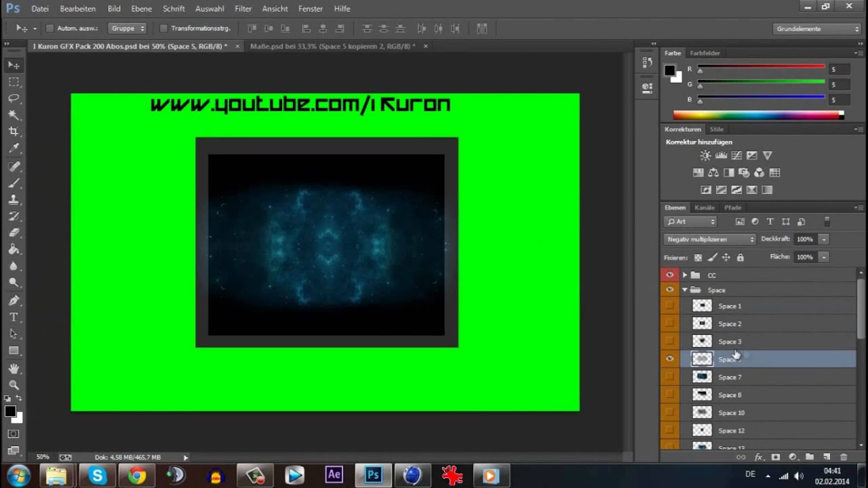Select the Hand tool

point(14,368)
